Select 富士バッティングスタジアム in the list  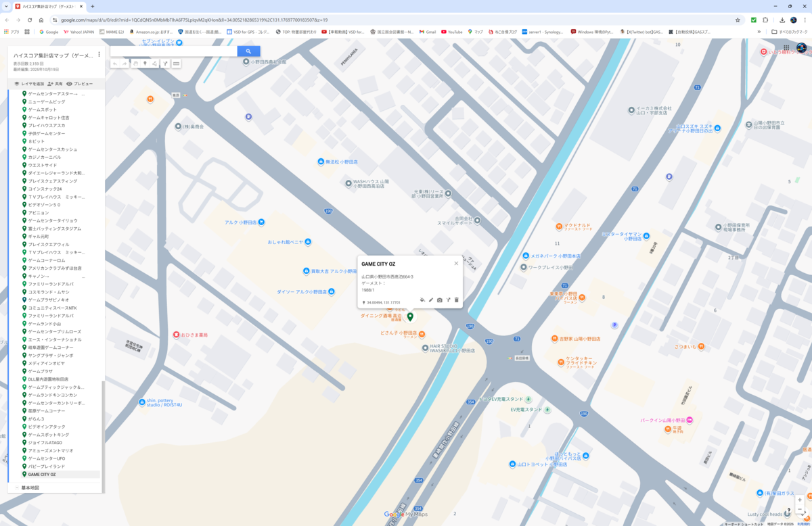pos(54,229)
